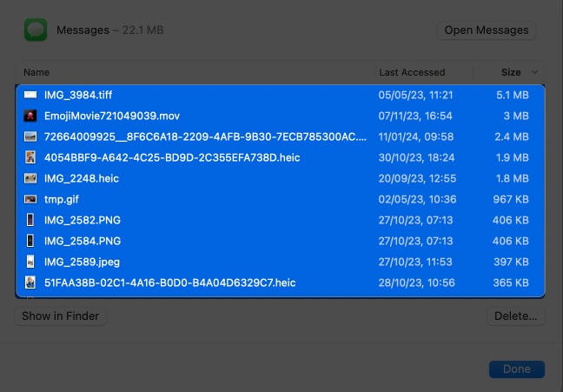Image resolution: width=563 pixels, height=392 pixels.
Task: Click thumbnail icon of 4054BBF9-A642 heic file
Action: coord(30,157)
